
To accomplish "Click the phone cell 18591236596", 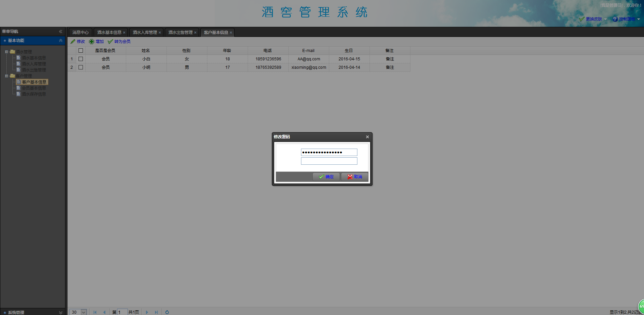I will coord(268,59).
